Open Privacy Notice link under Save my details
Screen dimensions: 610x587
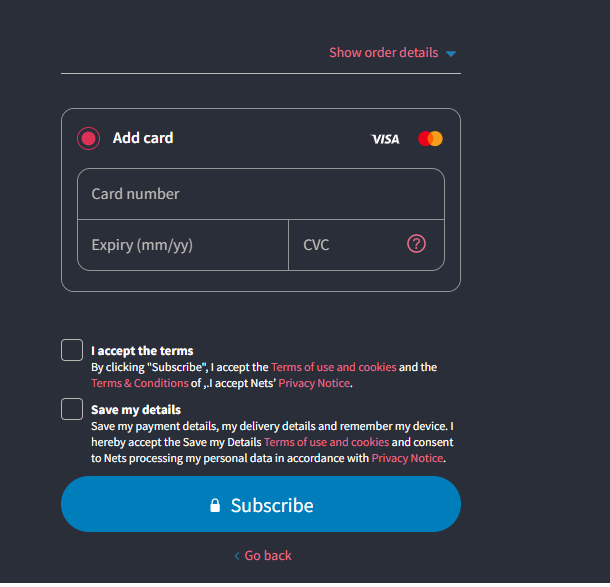tap(407, 458)
